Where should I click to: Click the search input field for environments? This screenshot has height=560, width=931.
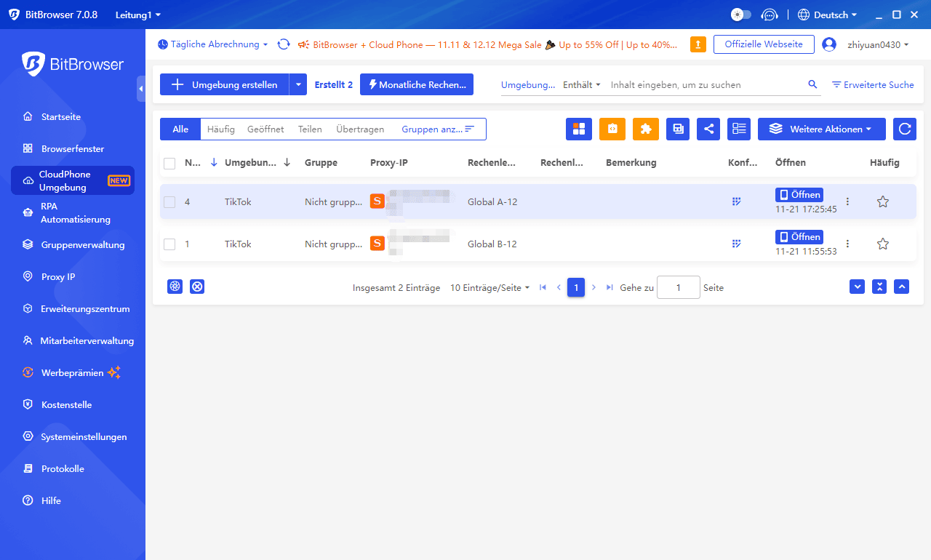pos(706,84)
